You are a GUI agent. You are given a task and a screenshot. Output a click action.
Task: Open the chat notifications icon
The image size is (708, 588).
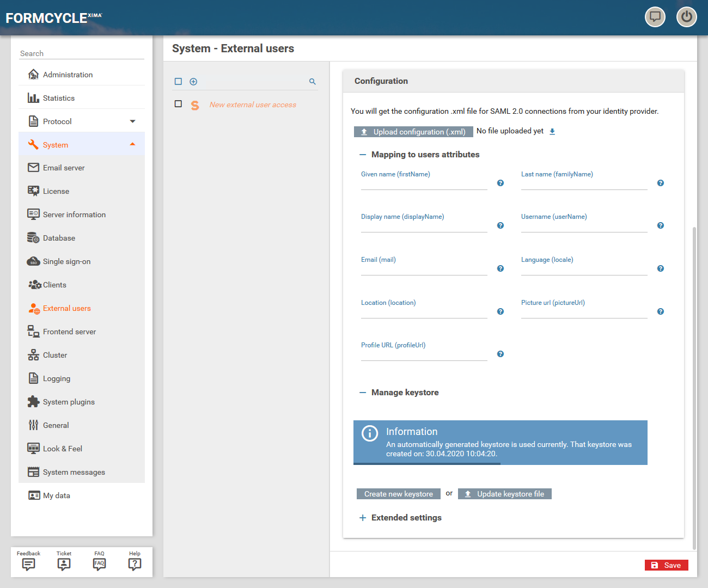[x=655, y=17]
